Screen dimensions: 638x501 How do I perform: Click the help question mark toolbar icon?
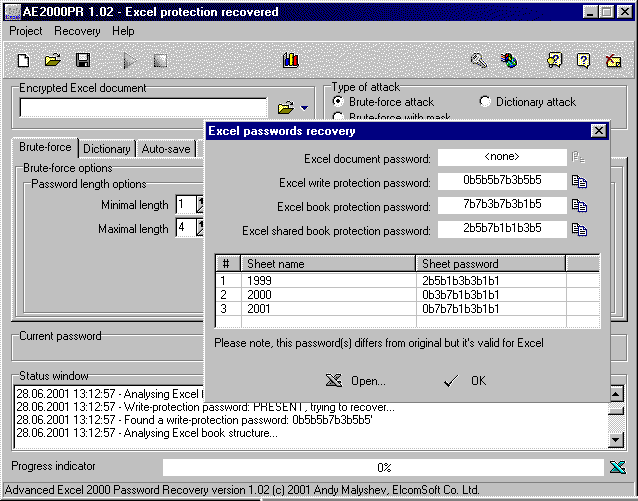point(584,61)
